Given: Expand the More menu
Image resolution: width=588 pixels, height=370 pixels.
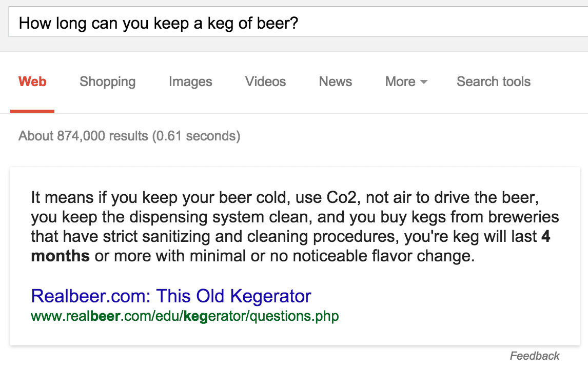Looking at the screenshot, I should pos(401,81).
